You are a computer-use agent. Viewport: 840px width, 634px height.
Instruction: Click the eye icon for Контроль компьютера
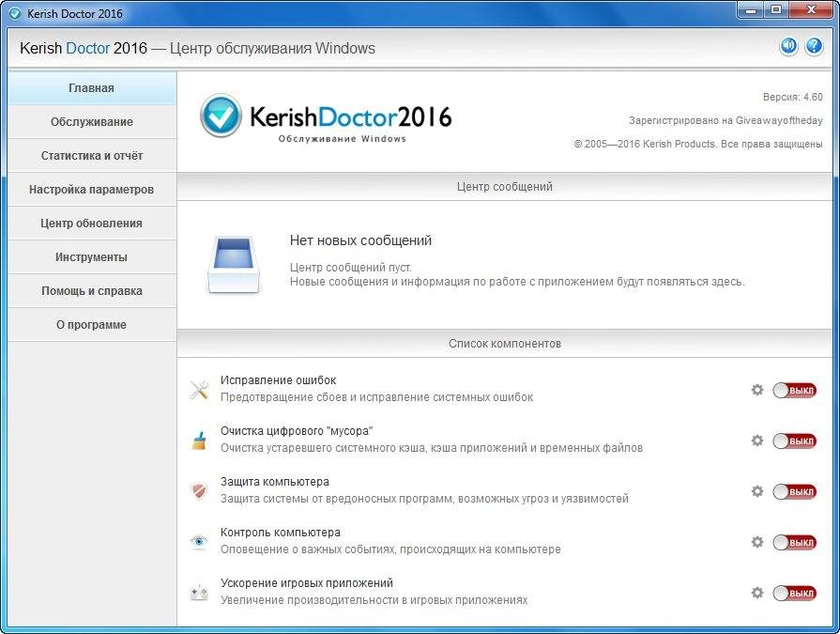point(199,542)
